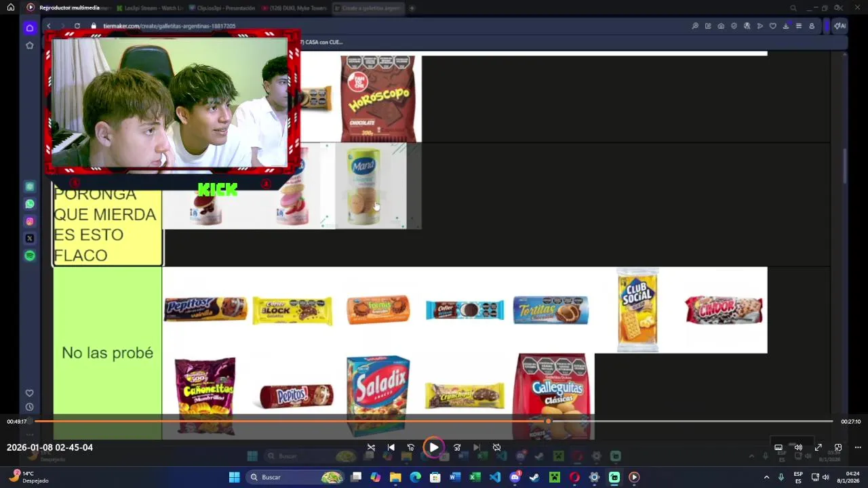Open Excel from taskbar

(475, 477)
